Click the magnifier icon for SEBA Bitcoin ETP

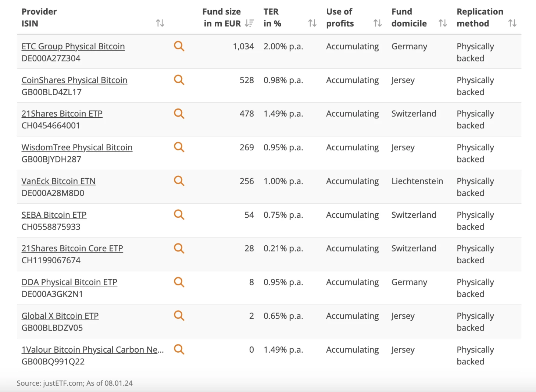tap(179, 214)
